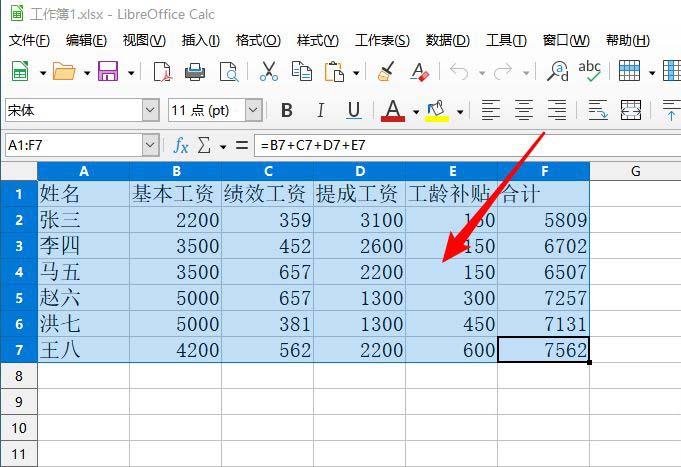Toggle Underline formatting
Screen dimensions: 681x467
(353, 110)
